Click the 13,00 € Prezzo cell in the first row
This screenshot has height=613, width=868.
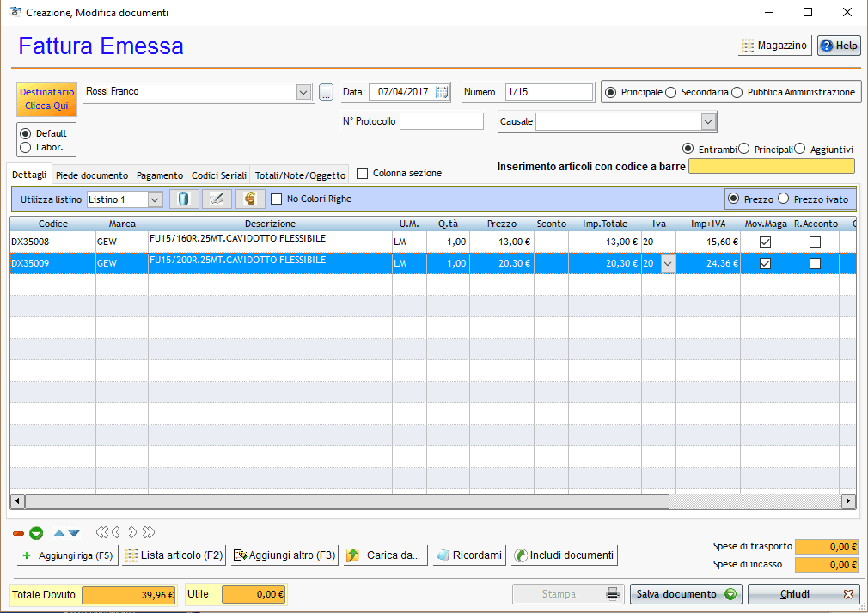pos(502,242)
